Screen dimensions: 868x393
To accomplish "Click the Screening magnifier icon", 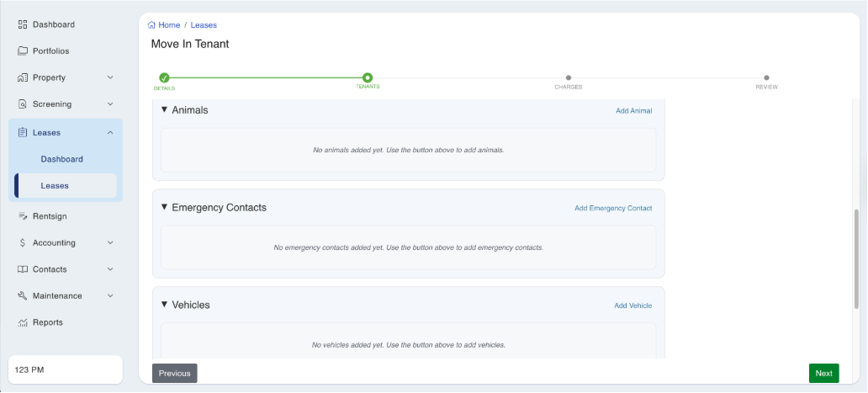I will click(23, 104).
